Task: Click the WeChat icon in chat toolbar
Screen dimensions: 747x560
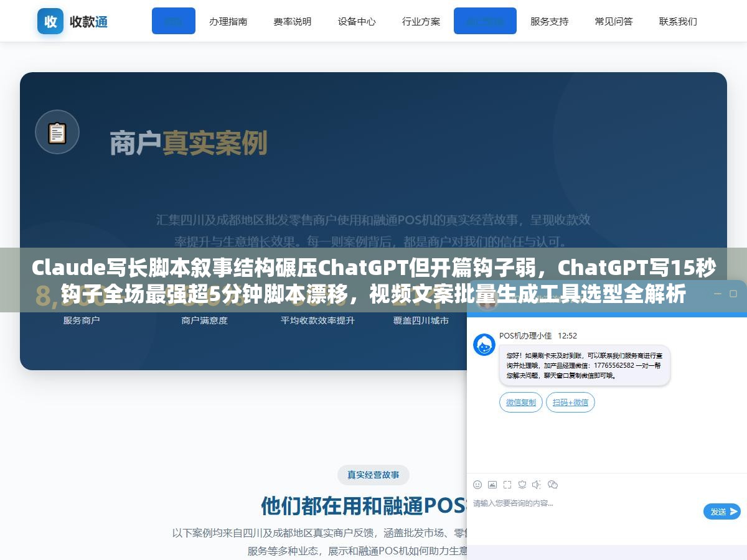Action: [552, 484]
